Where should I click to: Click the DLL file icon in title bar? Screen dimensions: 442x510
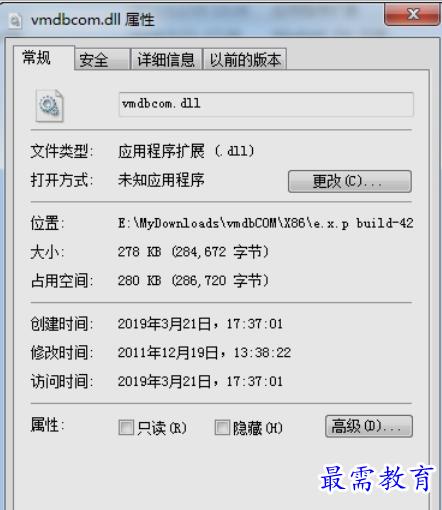(15, 21)
